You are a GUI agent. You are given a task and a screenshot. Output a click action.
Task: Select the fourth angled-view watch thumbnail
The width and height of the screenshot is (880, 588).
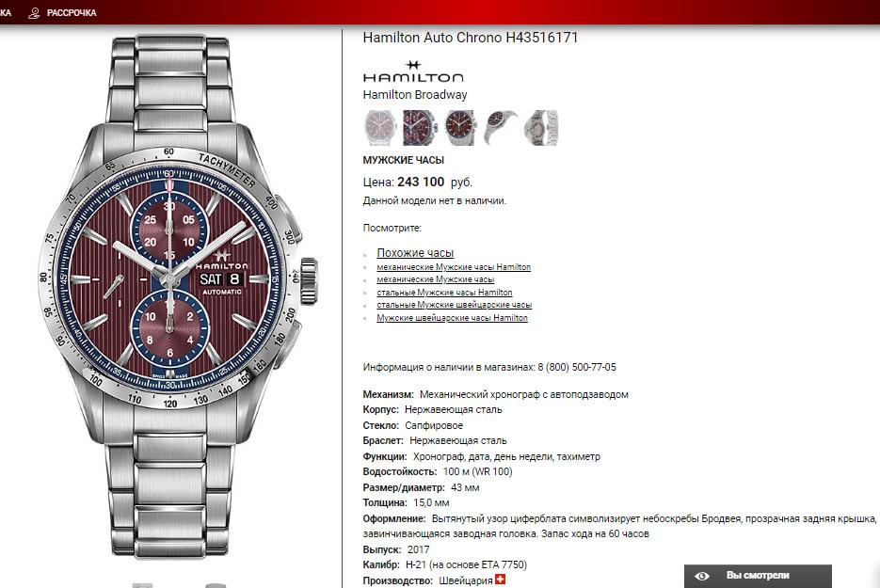(x=500, y=128)
